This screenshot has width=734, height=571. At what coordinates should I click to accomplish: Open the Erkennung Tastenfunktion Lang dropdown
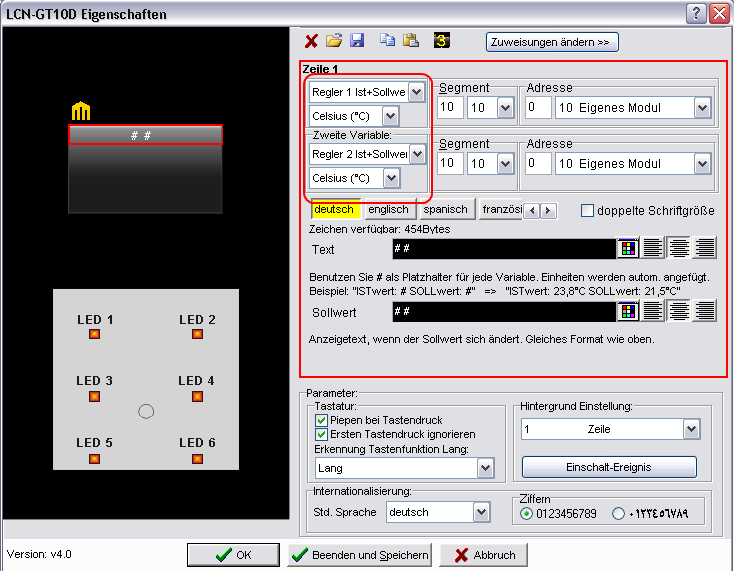[x=485, y=467]
